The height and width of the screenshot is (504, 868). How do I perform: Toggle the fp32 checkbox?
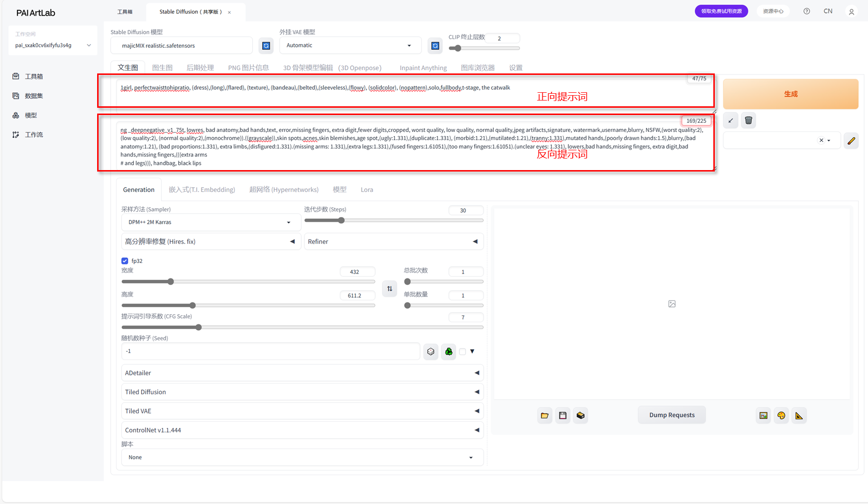[125, 261]
